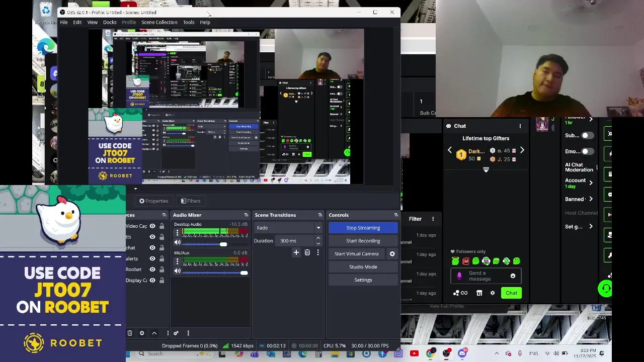The image size is (644, 362).
Task: Collapse the top gifters panel arrow
Action: click(x=486, y=170)
